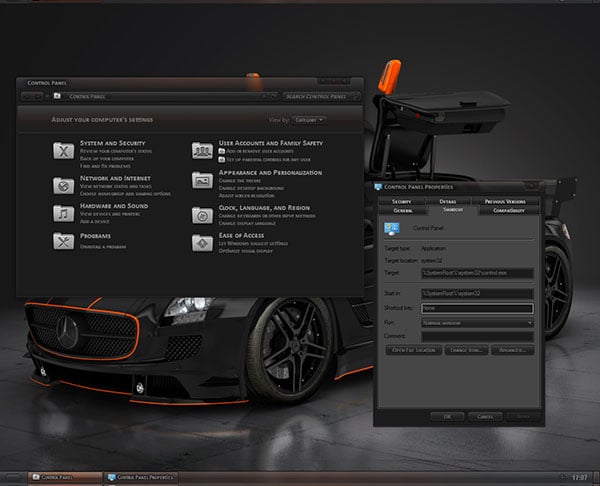The image size is (600, 486).
Task: Open the Appearance and Personalization picture icon
Action: (x=202, y=180)
